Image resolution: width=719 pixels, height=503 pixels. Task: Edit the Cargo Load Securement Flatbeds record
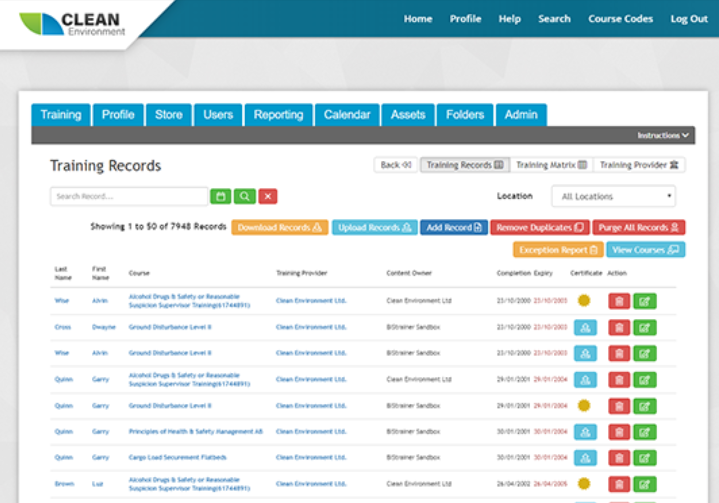click(x=645, y=458)
